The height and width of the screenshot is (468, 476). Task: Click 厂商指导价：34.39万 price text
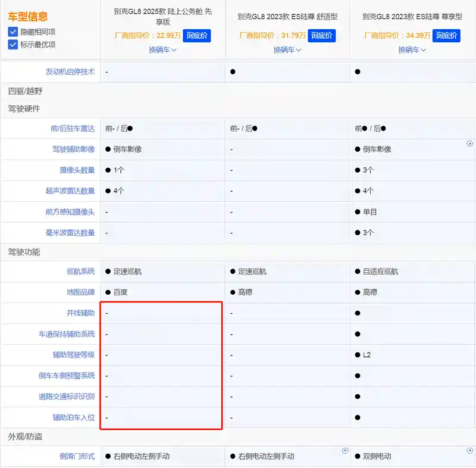[397, 36]
